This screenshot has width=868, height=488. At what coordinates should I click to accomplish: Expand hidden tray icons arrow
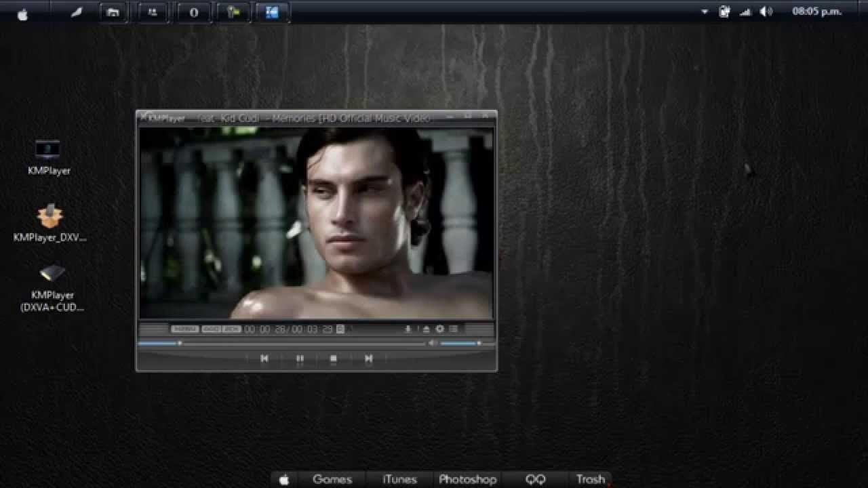coord(705,12)
